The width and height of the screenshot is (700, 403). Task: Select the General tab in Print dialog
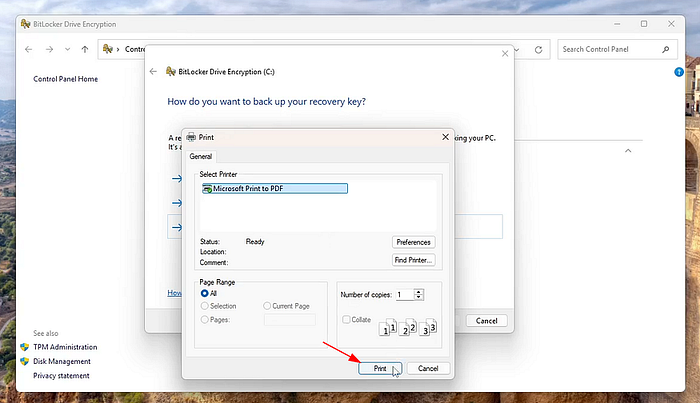[201, 157]
